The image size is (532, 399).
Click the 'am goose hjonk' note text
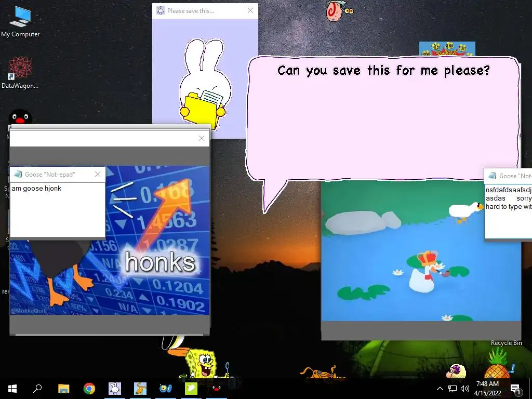(36, 188)
